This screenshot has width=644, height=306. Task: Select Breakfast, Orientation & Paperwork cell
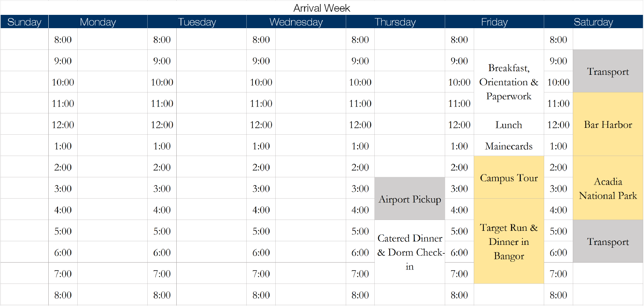[509, 82]
